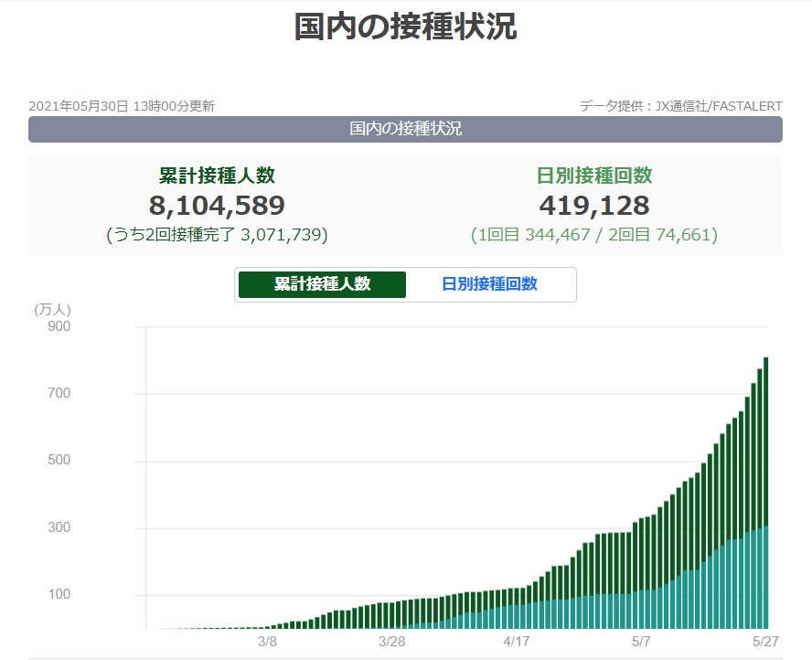
Task: Click the (万人) axis unit label
Action: click(x=52, y=310)
